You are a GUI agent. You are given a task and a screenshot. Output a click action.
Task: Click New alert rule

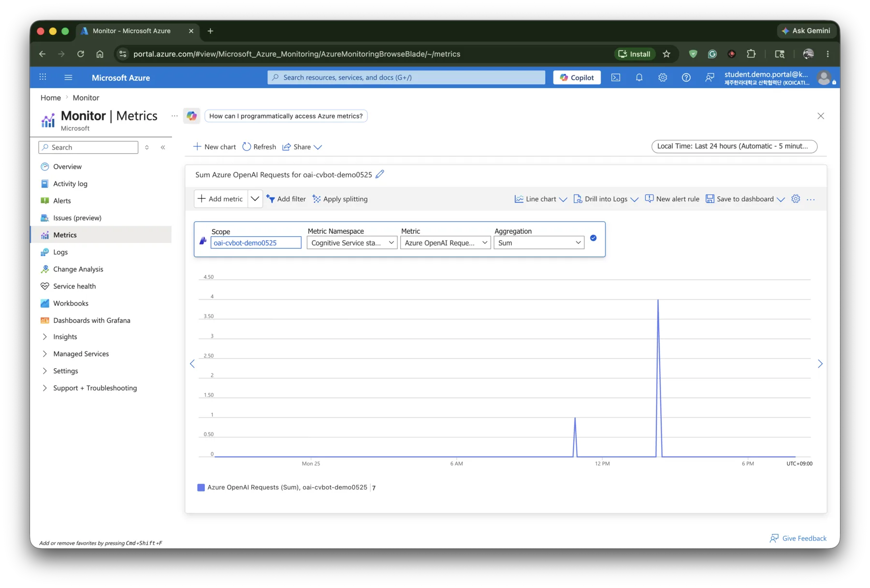tap(672, 199)
